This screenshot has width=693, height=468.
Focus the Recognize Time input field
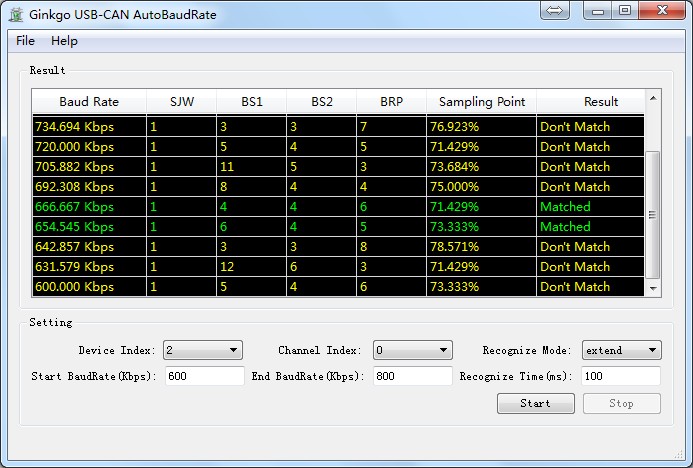621,376
